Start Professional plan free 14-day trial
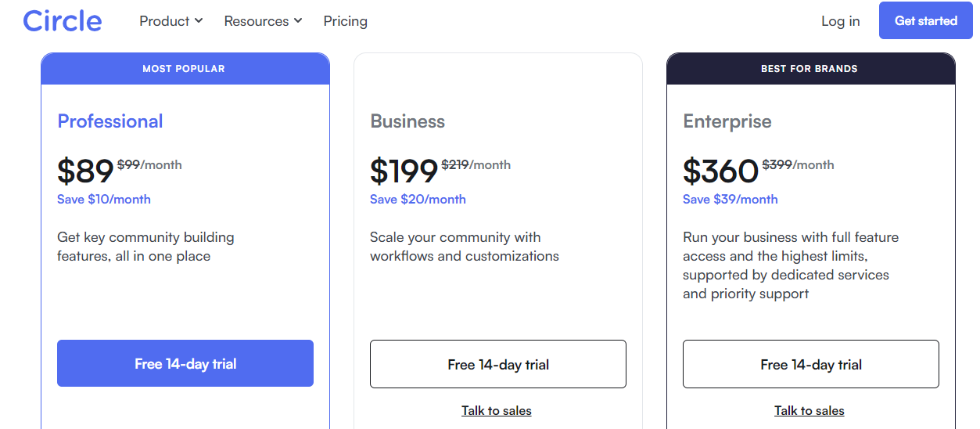Image resolution: width=980 pixels, height=429 pixels. tap(185, 363)
